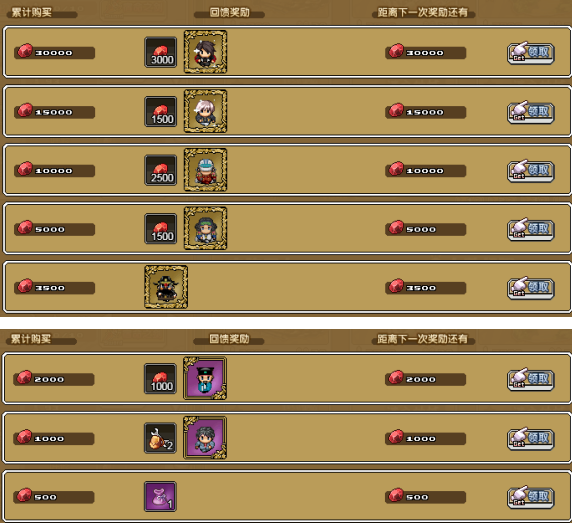The width and height of the screenshot is (572, 523).
Task: Open the grey-haired hero portrait in 1000 row
Action: (205, 438)
